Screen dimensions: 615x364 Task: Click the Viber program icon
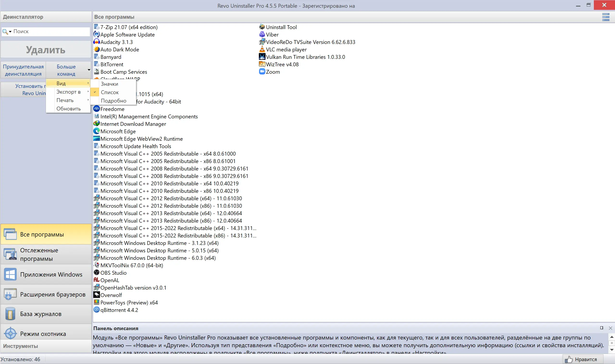[x=262, y=34]
